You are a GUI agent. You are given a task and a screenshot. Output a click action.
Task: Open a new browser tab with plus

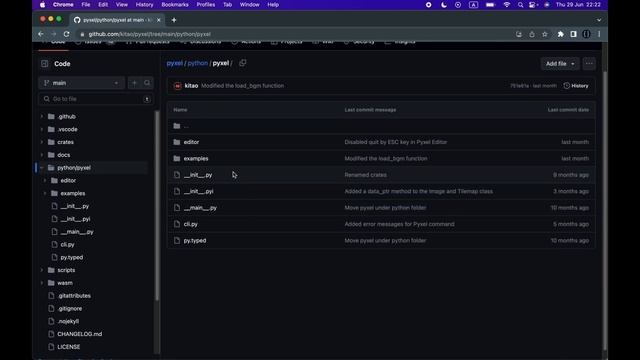[173, 20]
